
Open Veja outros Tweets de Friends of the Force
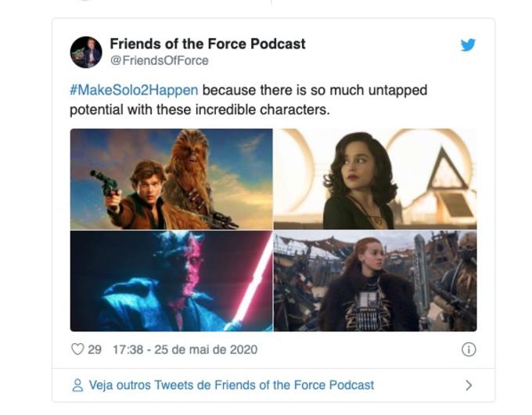point(232,385)
